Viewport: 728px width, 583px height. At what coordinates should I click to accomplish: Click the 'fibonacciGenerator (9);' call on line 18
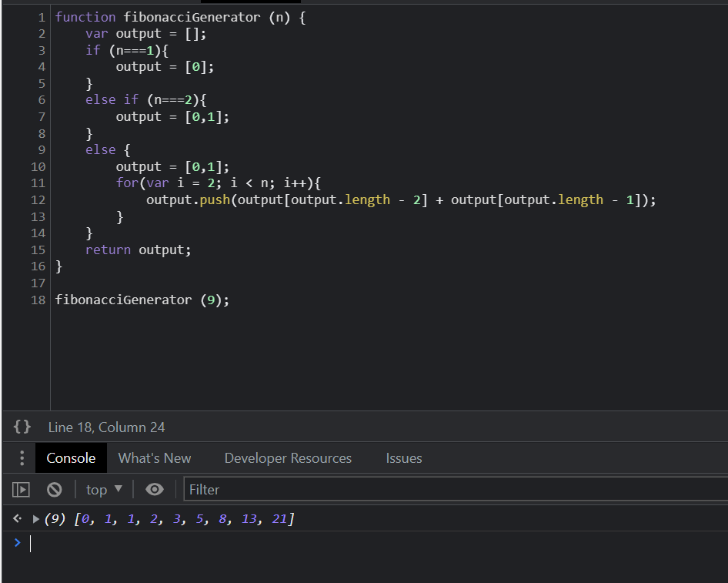point(142,300)
